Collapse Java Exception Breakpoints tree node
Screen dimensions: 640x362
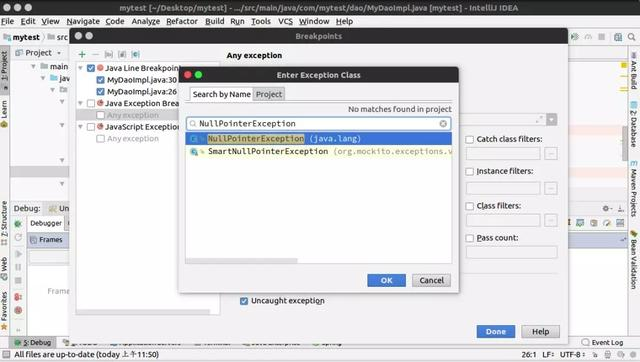(x=80, y=104)
